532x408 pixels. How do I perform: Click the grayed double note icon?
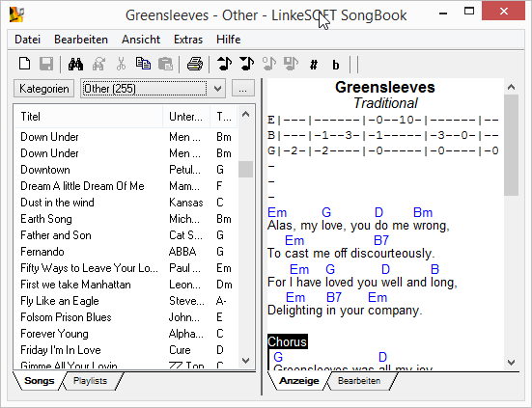292,64
